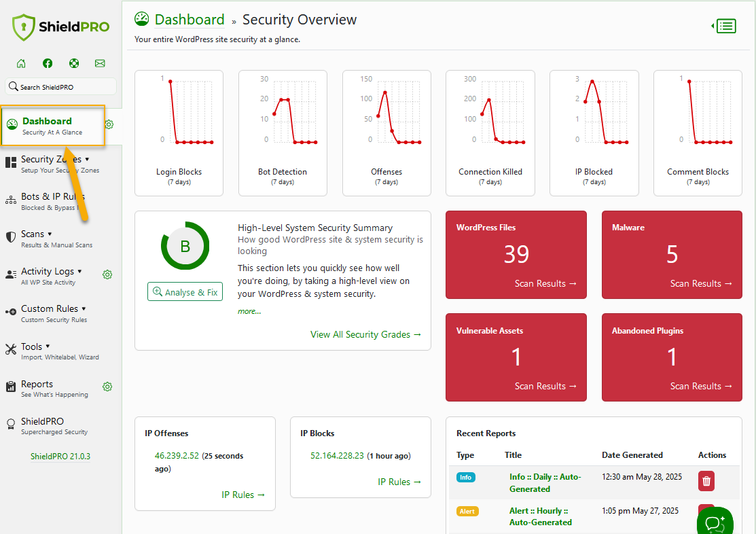Click the Login Blocks chart card
Viewport: 756px width, 534px height.
coord(179,133)
